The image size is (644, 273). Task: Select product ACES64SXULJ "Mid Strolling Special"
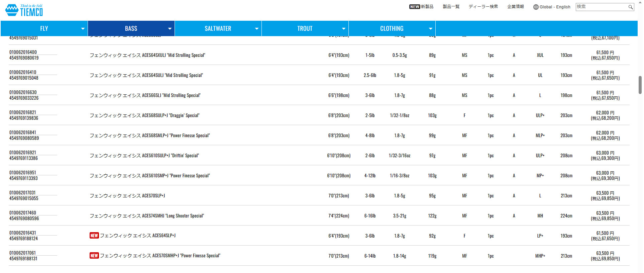pos(147,55)
